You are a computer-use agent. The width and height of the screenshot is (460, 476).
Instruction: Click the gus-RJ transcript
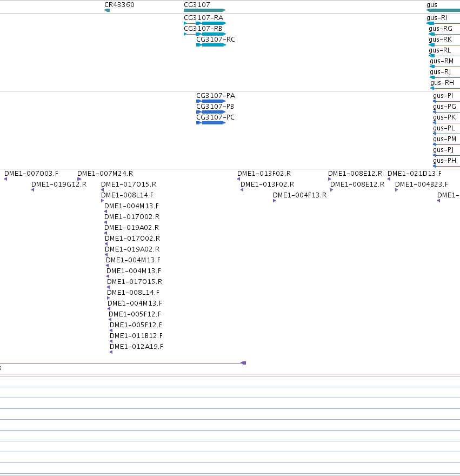click(x=445, y=77)
